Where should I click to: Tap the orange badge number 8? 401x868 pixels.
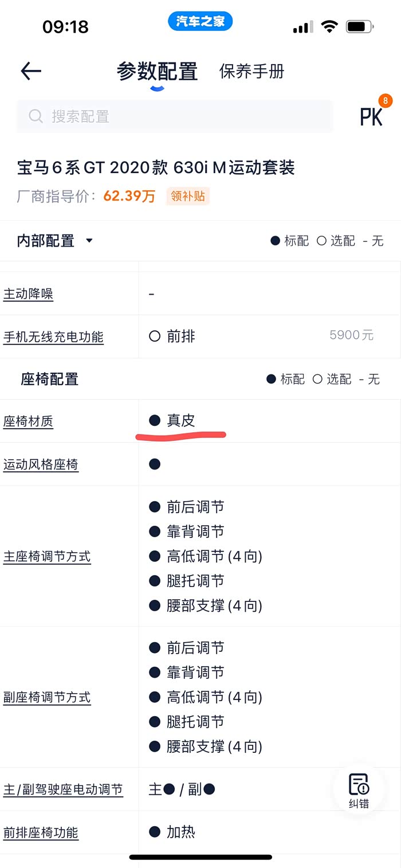click(385, 101)
